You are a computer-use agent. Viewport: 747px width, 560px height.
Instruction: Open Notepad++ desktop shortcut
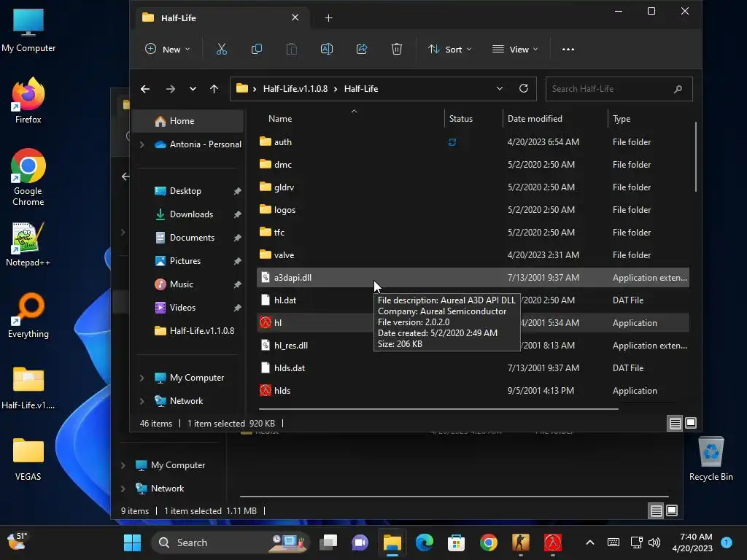28,244
